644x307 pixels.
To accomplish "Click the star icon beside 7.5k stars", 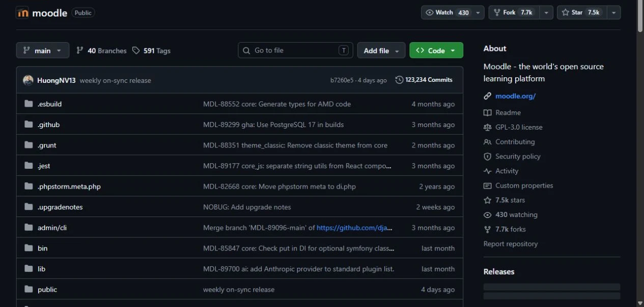I will 487,200.
